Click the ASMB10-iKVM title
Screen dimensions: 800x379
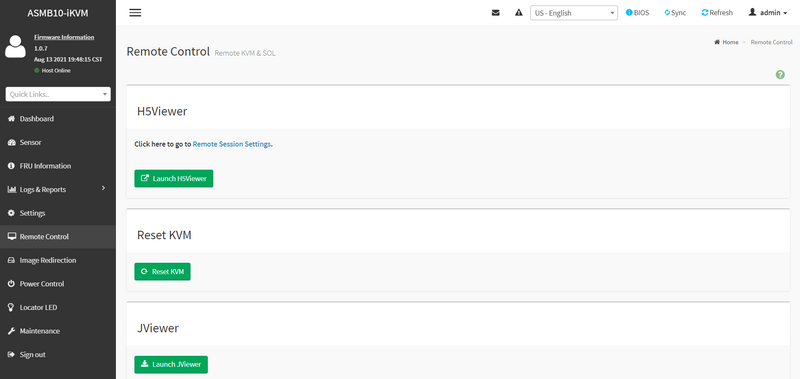[x=58, y=13]
